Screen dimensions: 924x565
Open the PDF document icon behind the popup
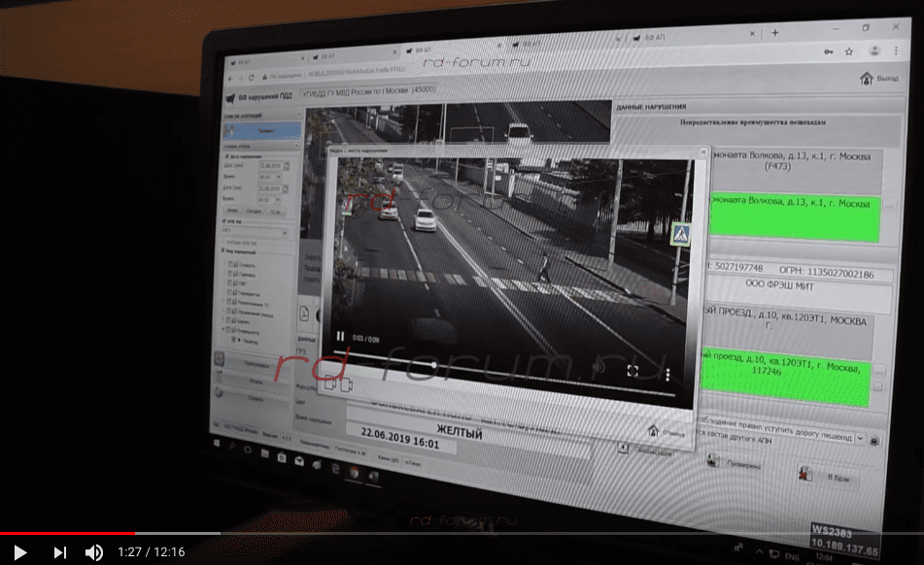click(304, 314)
